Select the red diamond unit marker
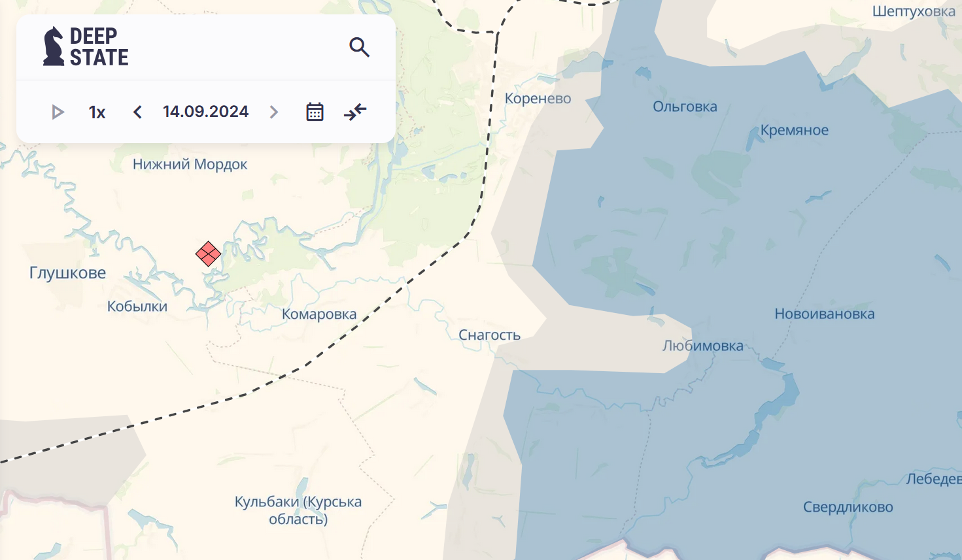 (x=208, y=254)
